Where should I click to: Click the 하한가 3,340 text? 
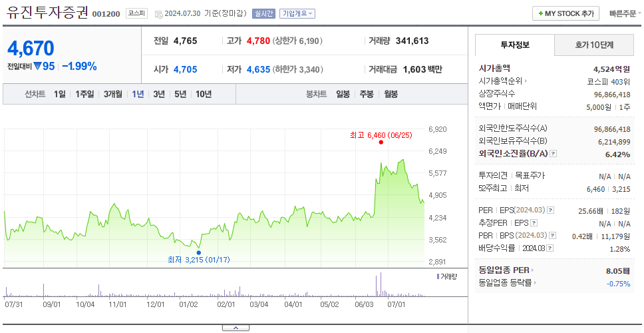coord(297,69)
